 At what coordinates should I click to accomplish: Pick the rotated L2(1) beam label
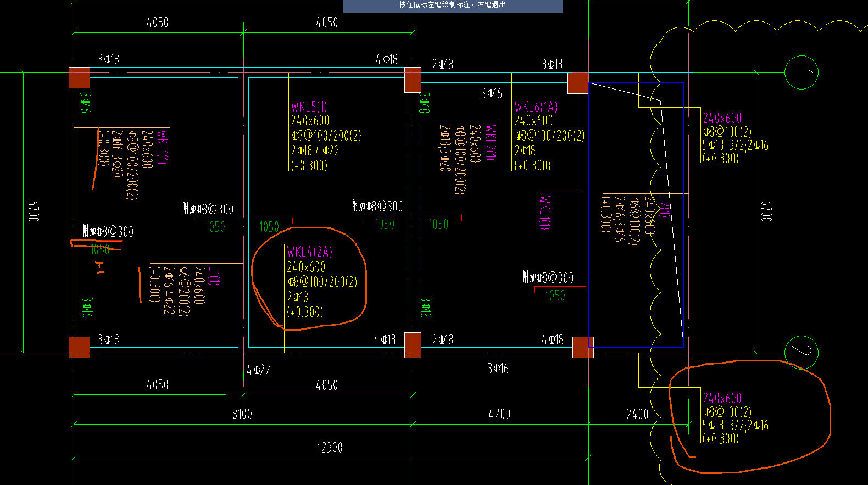(x=664, y=207)
